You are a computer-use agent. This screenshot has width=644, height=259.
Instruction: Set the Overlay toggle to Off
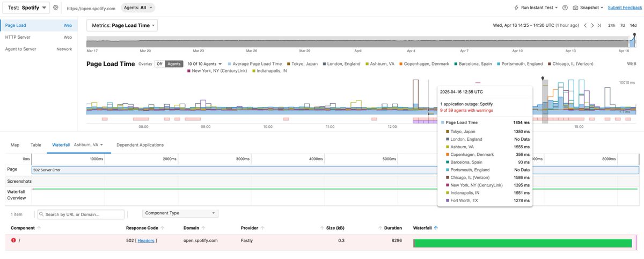[159, 64]
